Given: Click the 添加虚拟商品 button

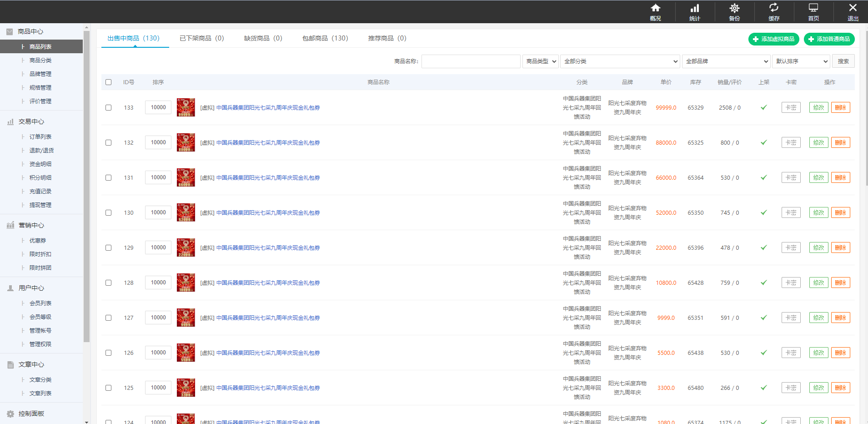Looking at the screenshot, I should coord(773,39).
